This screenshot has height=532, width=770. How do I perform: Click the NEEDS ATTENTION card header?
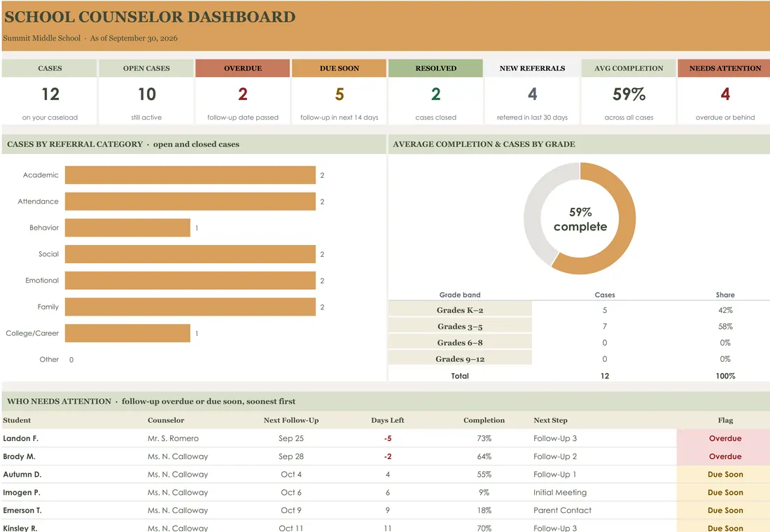[x=724, y=69]
